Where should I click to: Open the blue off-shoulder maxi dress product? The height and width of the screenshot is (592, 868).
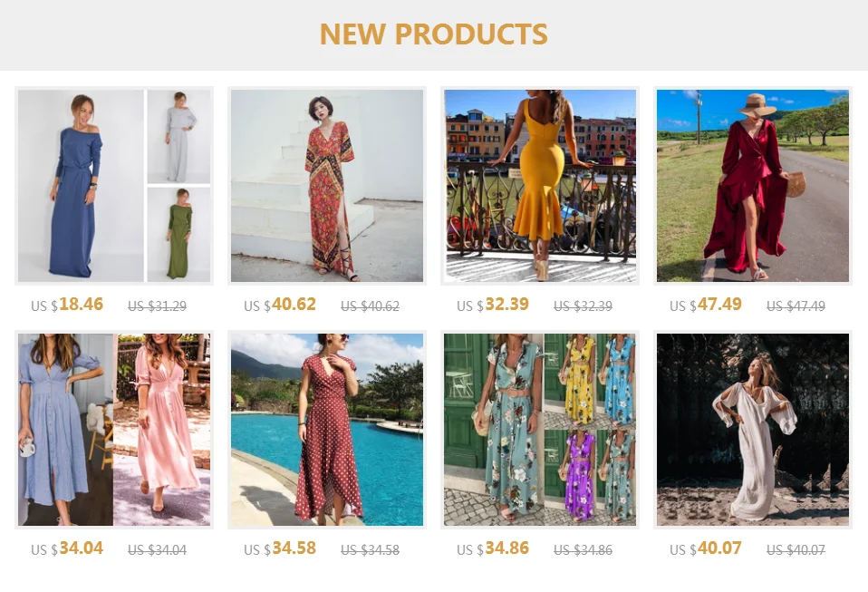(114, 186)
